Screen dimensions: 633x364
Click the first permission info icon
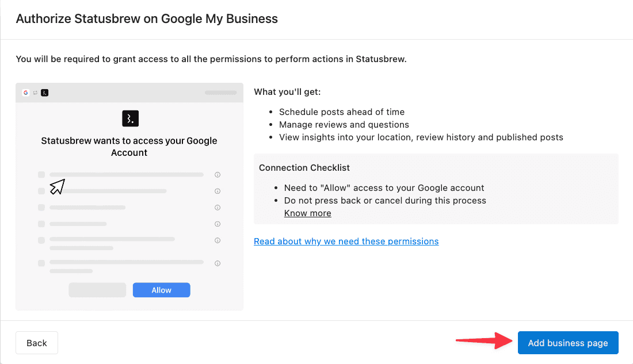pyautogui.click(x=218, y=175)
